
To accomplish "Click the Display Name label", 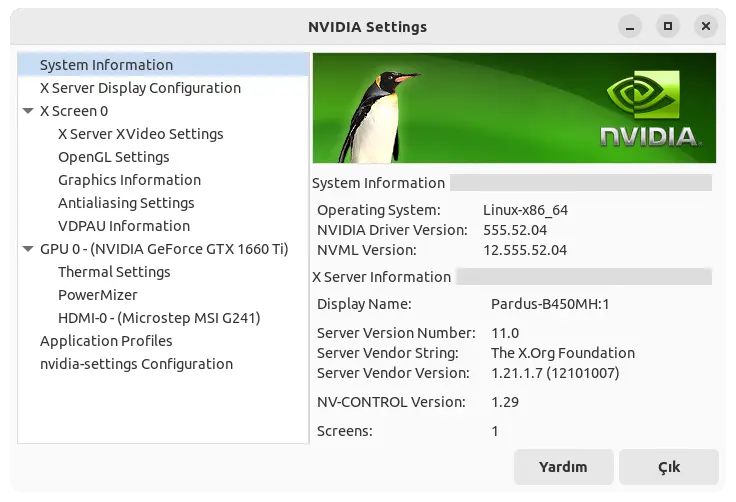I will pos(364,304).
